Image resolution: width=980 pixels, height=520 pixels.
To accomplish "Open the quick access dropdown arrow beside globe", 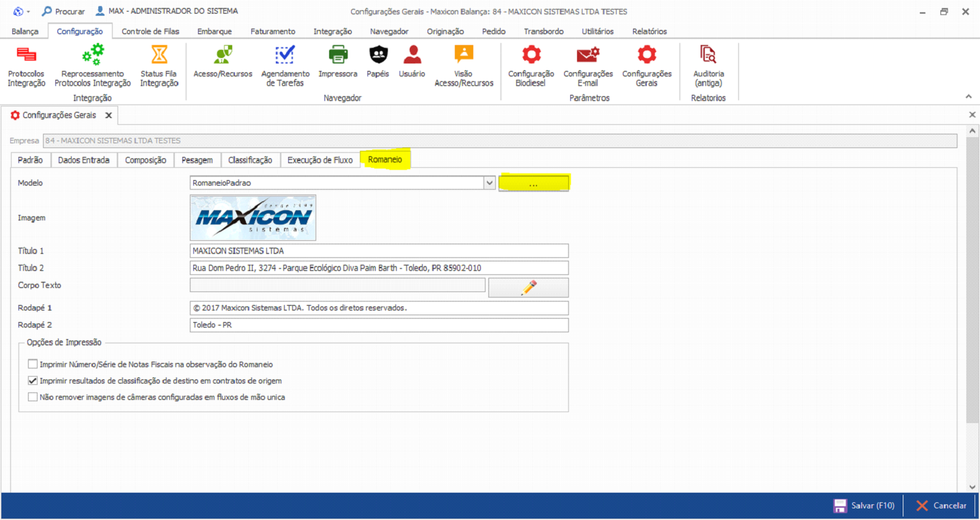I will tap(28, 12).
